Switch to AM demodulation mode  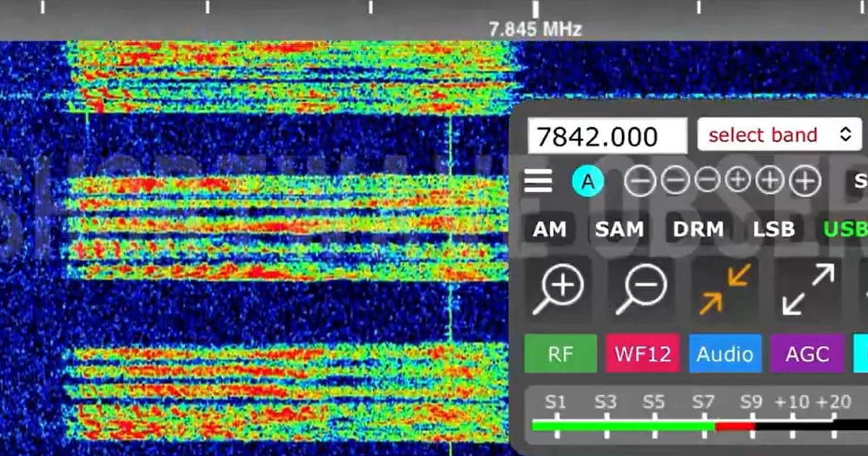550,229
